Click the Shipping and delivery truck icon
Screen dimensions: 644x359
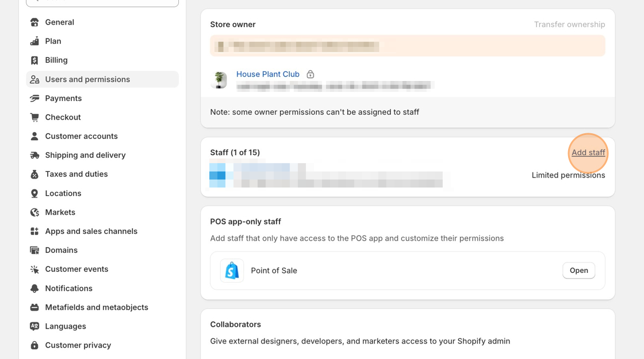[x=34, y=155]
